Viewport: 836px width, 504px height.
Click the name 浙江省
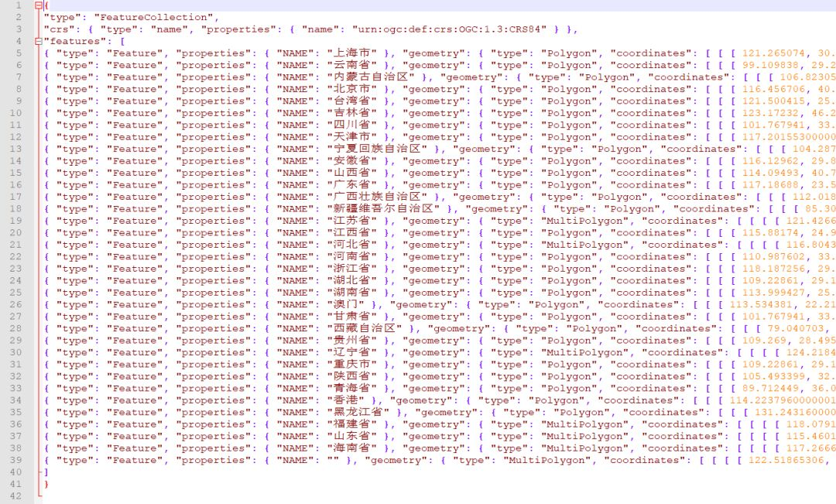pos(351,269)
